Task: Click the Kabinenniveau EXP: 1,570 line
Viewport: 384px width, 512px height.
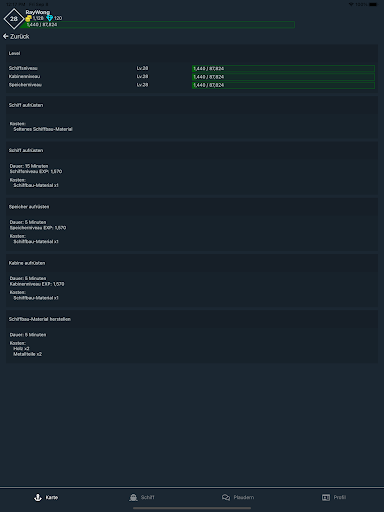Action: pos(37,284)
